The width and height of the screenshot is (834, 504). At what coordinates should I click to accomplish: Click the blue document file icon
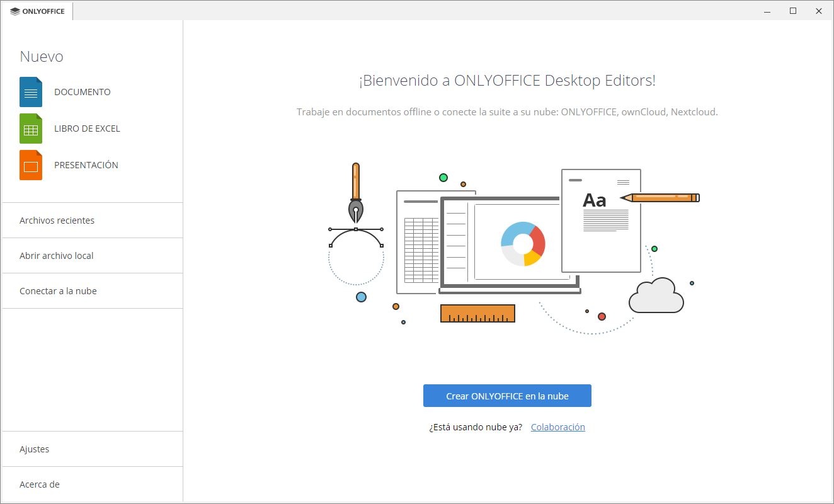coord(31,92)
